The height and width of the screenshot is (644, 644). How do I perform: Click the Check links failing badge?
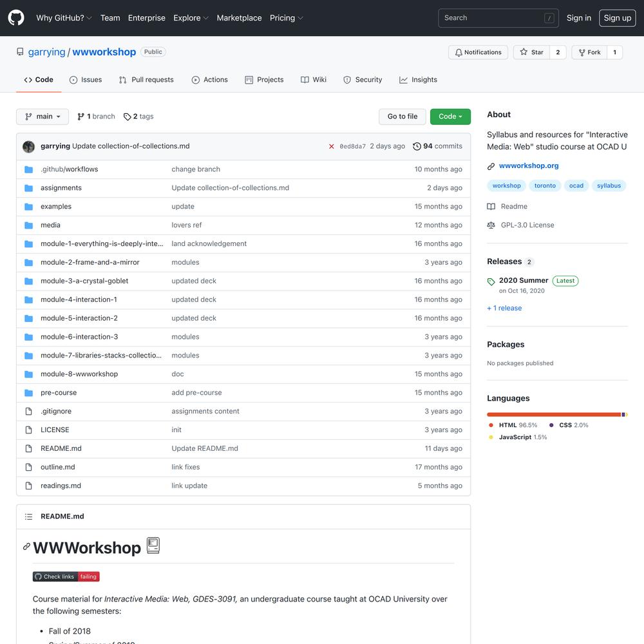click(66, 576)
